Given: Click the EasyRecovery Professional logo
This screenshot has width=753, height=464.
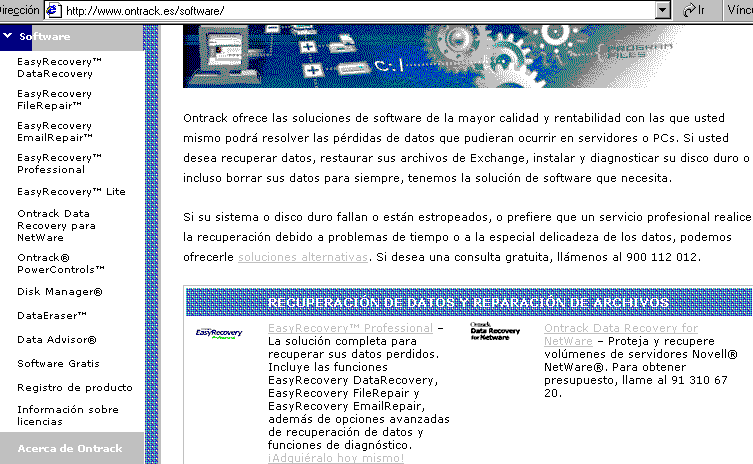Looking at the screenshot, I should click(x=219, y=333).
